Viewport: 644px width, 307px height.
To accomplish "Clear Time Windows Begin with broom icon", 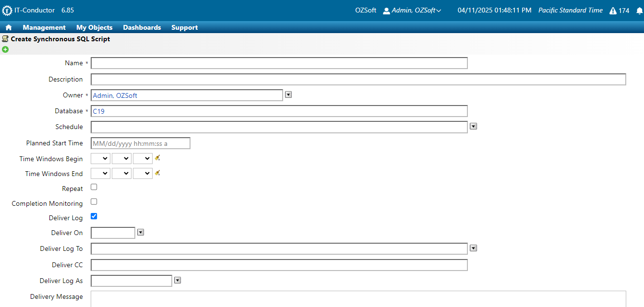I will coord(157,158).
